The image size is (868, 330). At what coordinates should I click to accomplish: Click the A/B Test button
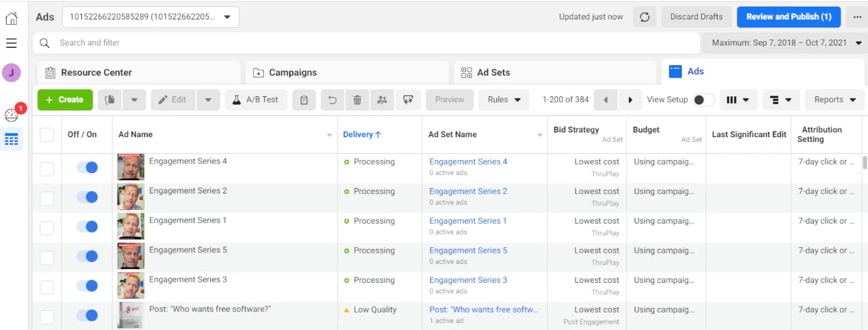pyautogui.click(x=256, y=100)
